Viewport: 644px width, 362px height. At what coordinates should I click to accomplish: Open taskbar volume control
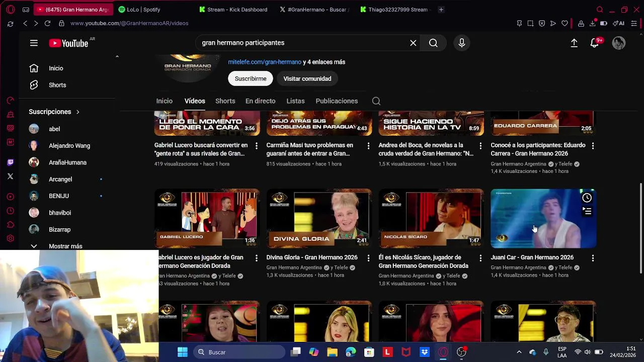[587, 352]
